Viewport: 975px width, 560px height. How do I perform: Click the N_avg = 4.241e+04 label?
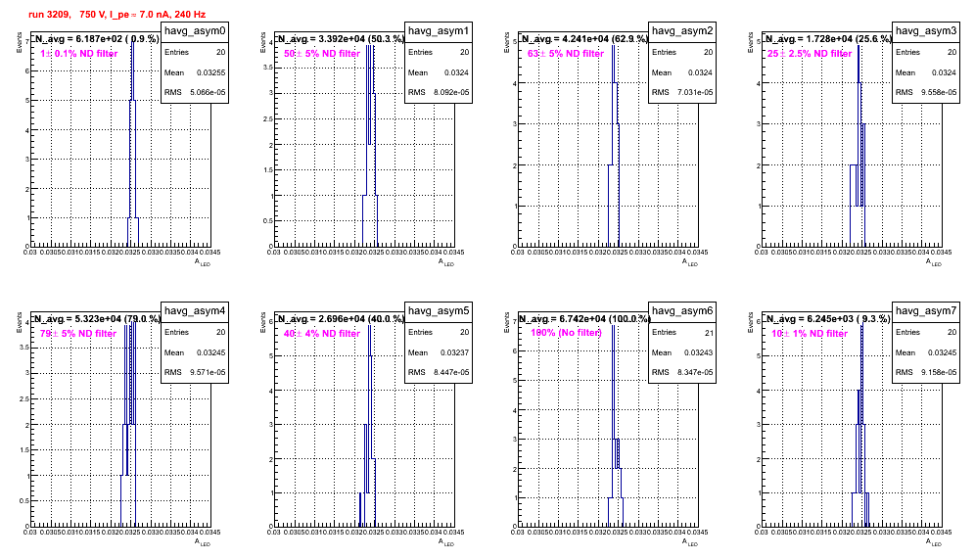coord(584,38)
